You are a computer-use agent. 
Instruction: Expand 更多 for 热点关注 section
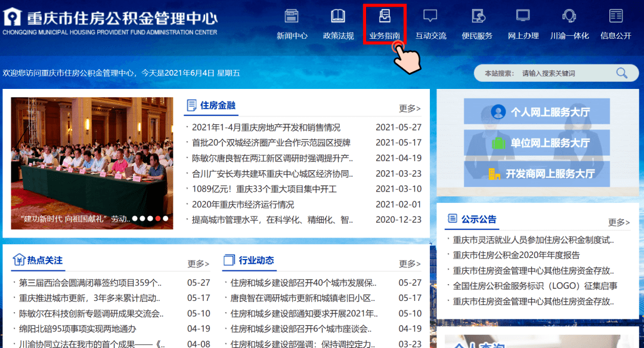tap(199, 263)
